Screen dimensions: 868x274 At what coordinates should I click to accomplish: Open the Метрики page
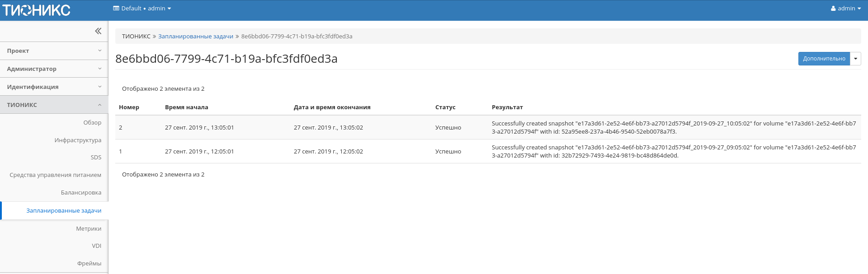pyautogui.click(x=89, y=229)
